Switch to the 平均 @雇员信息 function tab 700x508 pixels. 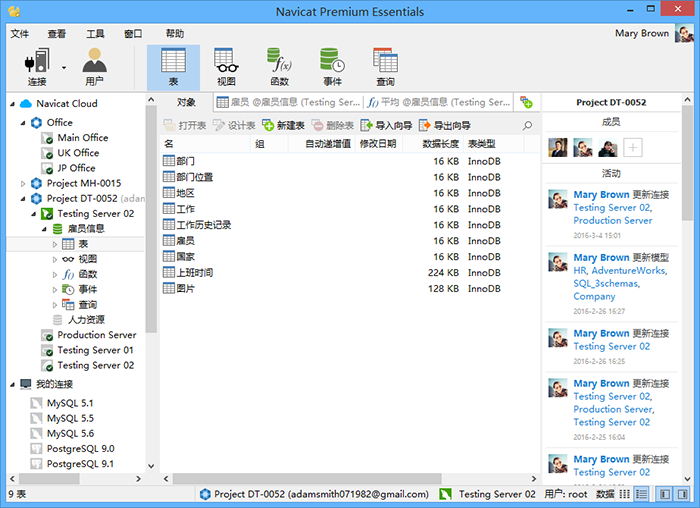click(438, 102)
